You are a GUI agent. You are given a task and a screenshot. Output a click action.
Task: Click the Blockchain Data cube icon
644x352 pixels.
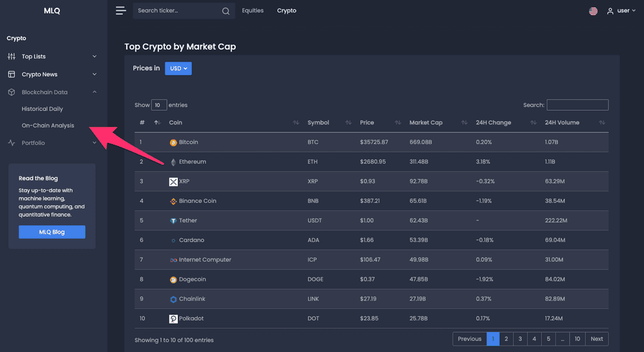pyautogui.click(x=12, y=92)
